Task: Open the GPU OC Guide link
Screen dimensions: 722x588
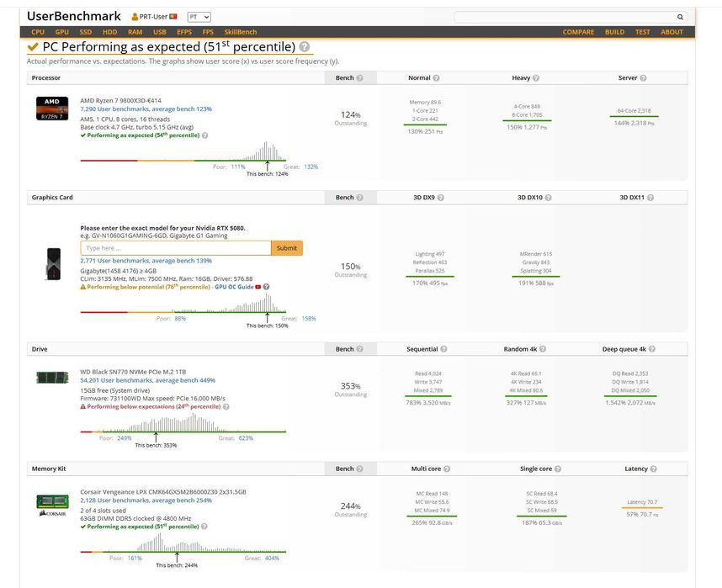Action: pos(234,287)
